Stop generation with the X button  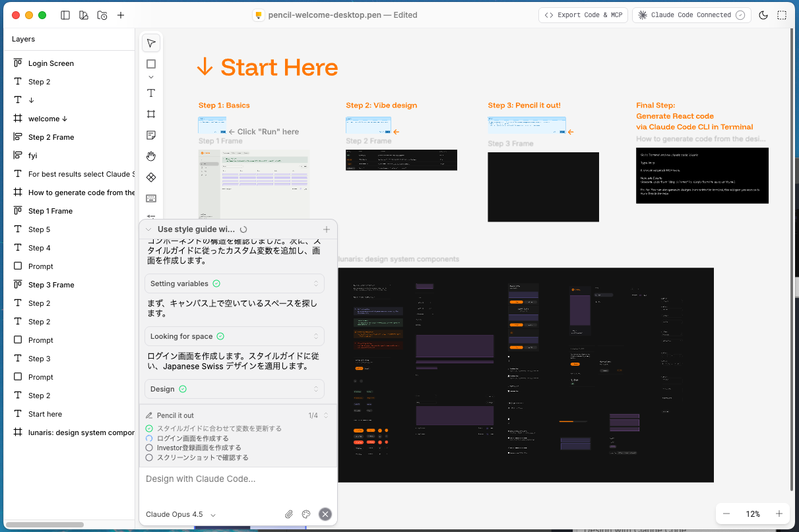(325, 514)
